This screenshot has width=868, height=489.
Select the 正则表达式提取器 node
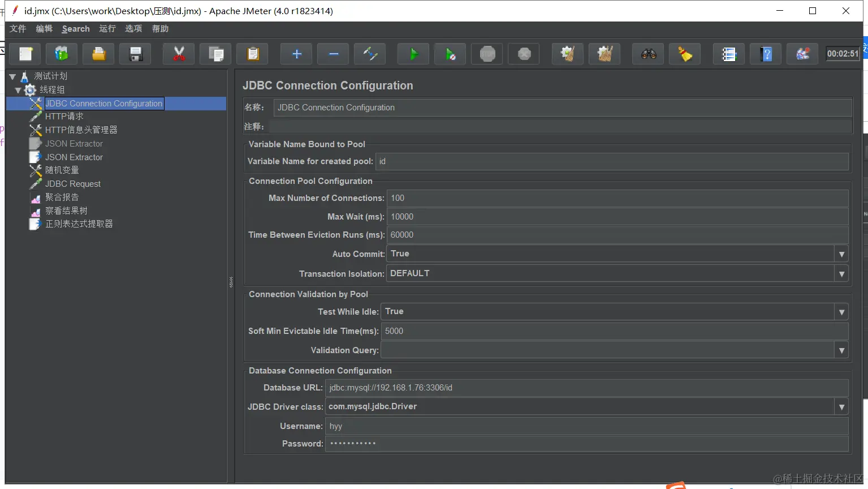pos(79,224)
